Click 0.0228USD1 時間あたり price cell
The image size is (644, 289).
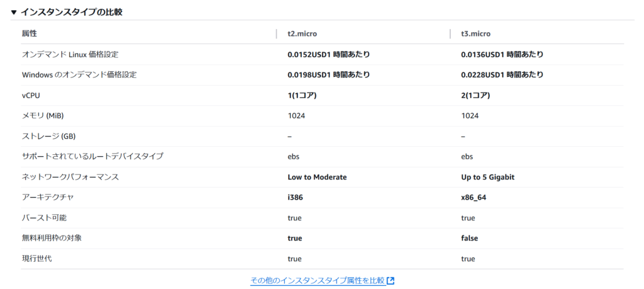tap(502, 75)
